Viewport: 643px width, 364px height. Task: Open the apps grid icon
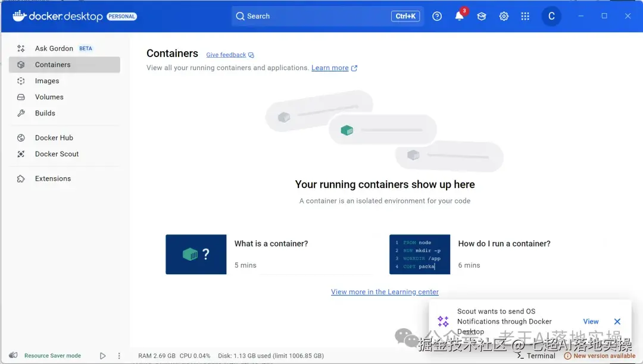(x=525, y=17)
